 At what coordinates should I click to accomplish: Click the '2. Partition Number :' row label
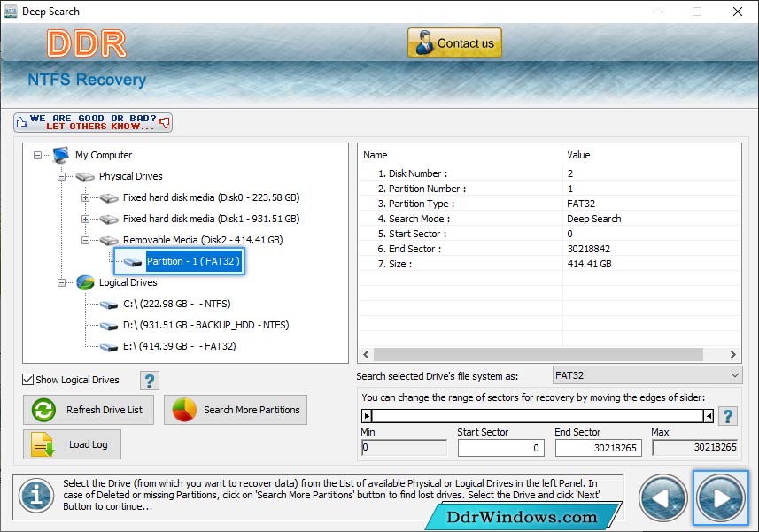click(x=422, y=189)
